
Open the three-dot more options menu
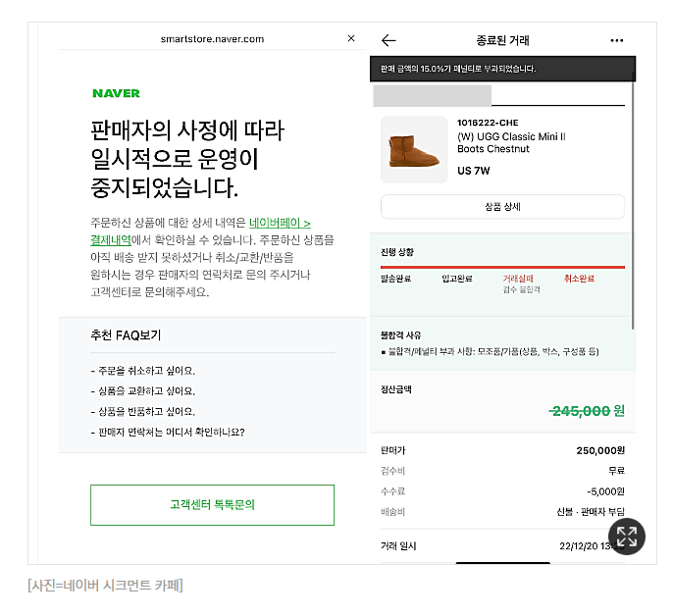(x=616, y=41)
